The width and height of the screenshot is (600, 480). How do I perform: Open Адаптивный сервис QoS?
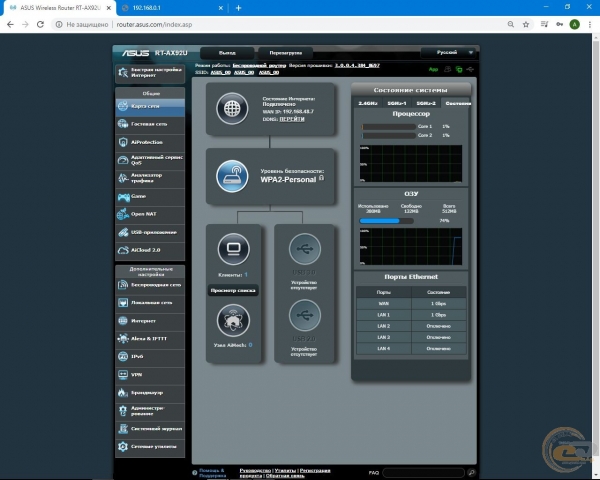[150, 160]
